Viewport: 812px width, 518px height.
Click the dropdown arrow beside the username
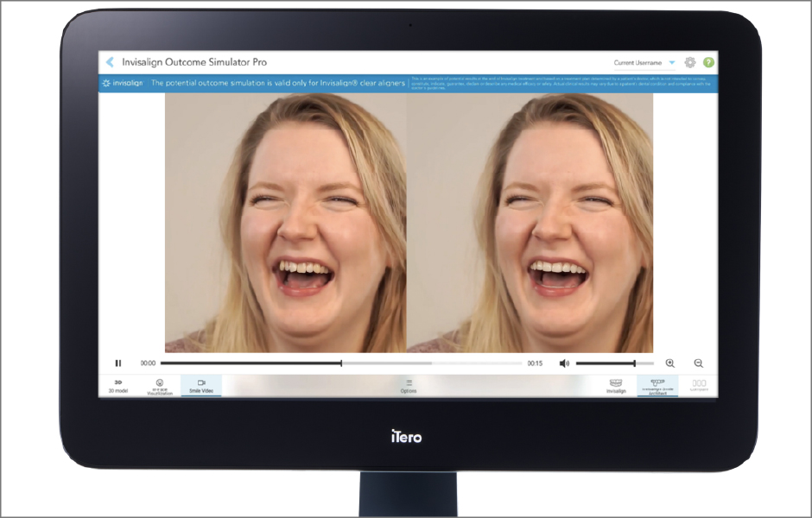pyautogui.click(x=672, y=63)
